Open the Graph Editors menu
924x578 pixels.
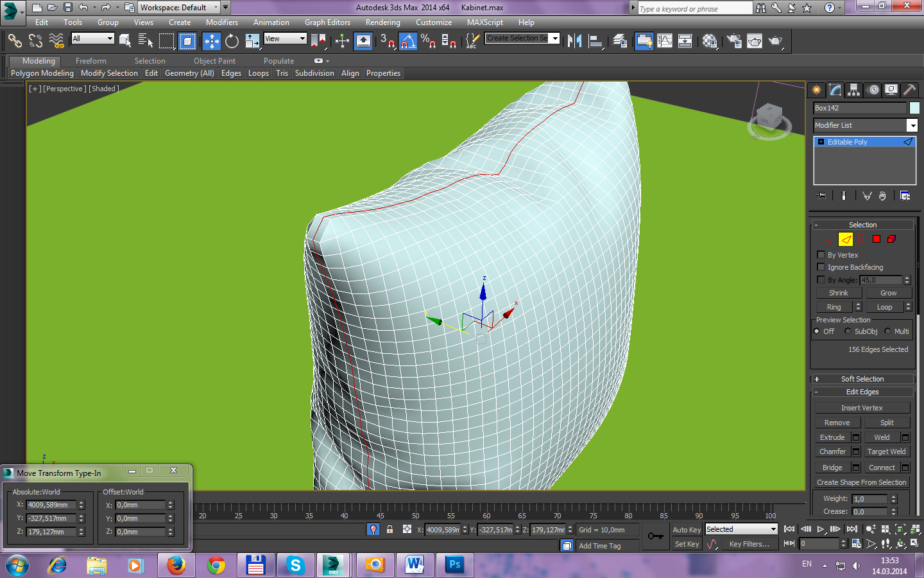point(327,22)
